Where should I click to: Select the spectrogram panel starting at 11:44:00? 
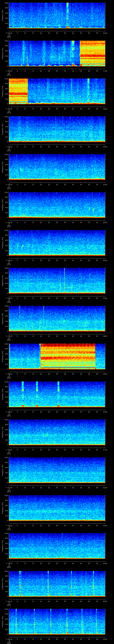57,584
